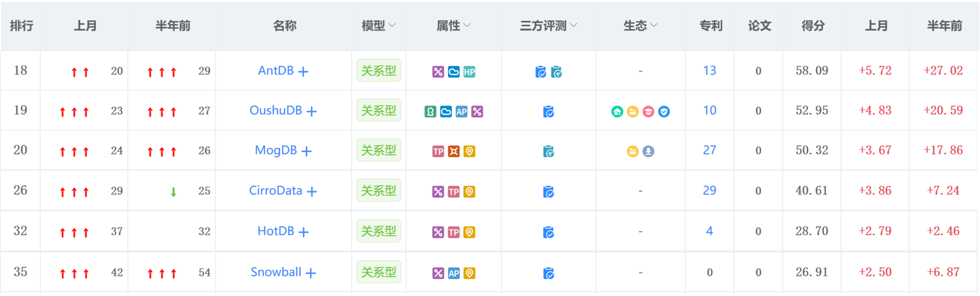
Task: Open the 模型 column filter dropdown
Action: coord(392,26)
